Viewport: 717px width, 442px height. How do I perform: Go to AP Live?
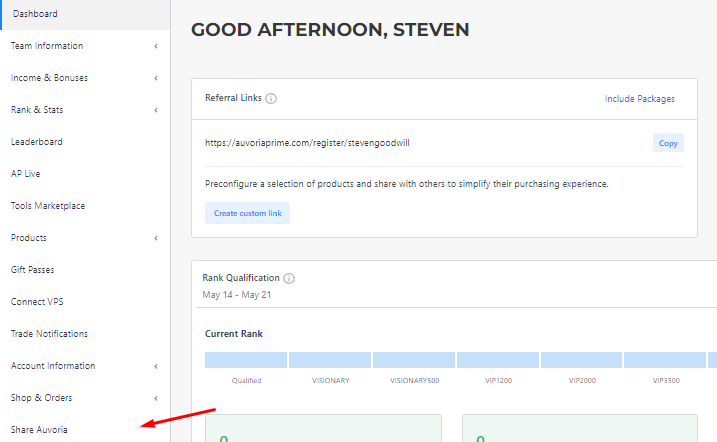[x=26, y=174]
